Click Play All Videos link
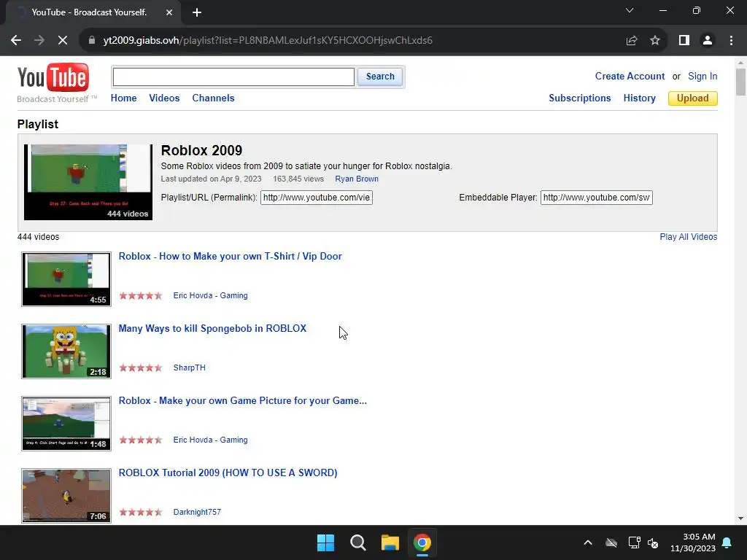The image size is (747, 560). (x=689, y=237)
